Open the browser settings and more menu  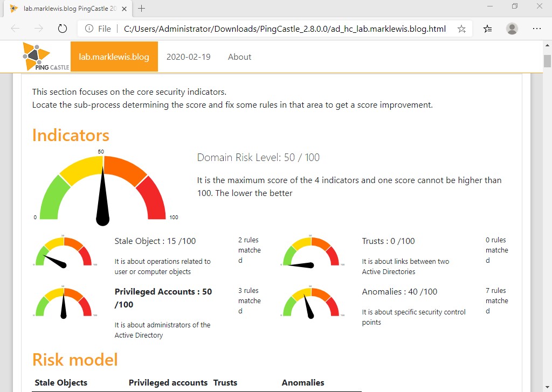pos(537,29)
